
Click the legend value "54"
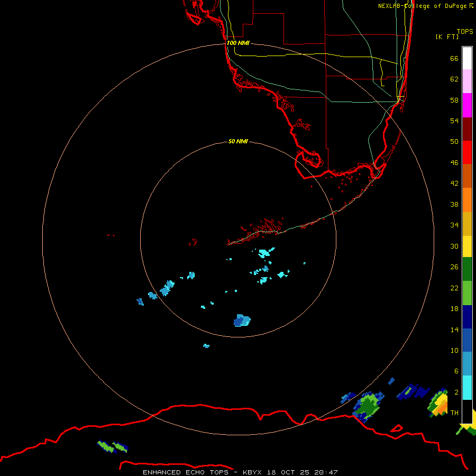(x=454, y=121)
